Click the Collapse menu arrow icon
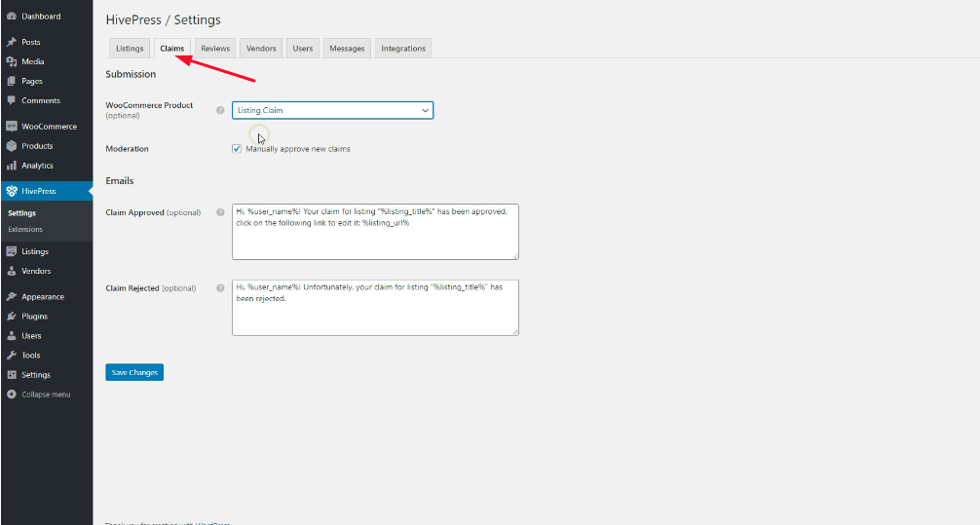 pyautogui.click(x=12, y=394)
